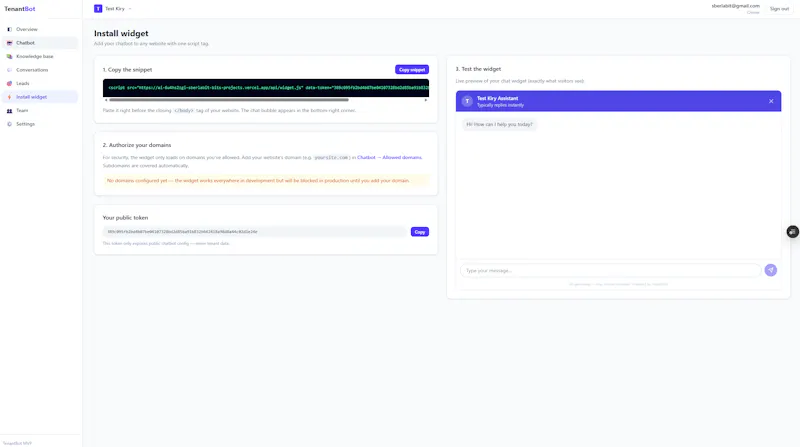The image size is (800, 447).
Task: Click the Knowledge base sidebar icon
Action: [x=9, y=57]
